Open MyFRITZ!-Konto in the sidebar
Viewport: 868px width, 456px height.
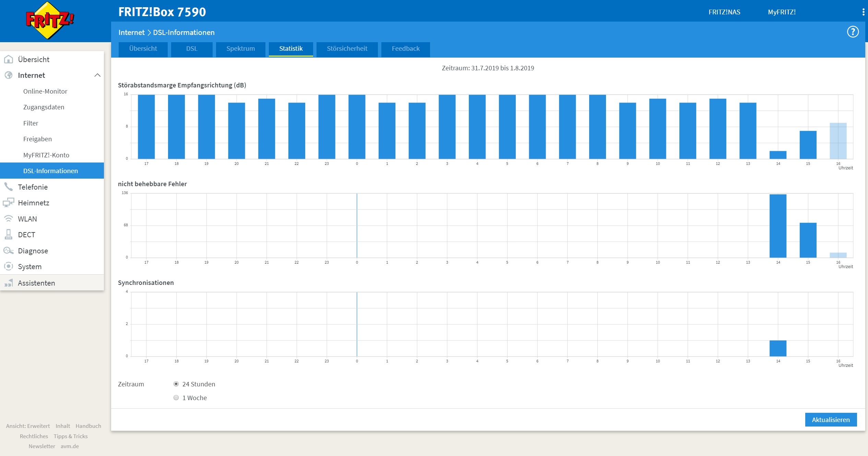52,155
